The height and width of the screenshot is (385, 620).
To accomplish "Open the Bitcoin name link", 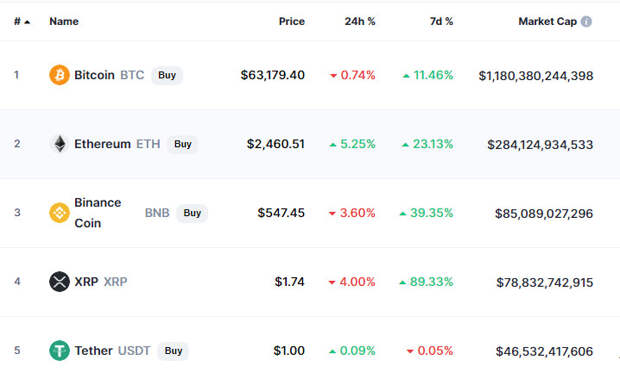I will tap(95, 75).
